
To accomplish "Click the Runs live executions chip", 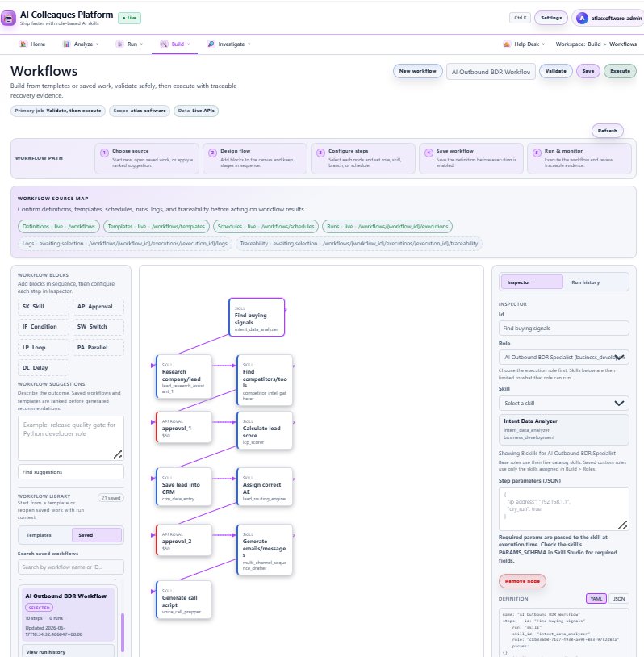I will (387, 227).
